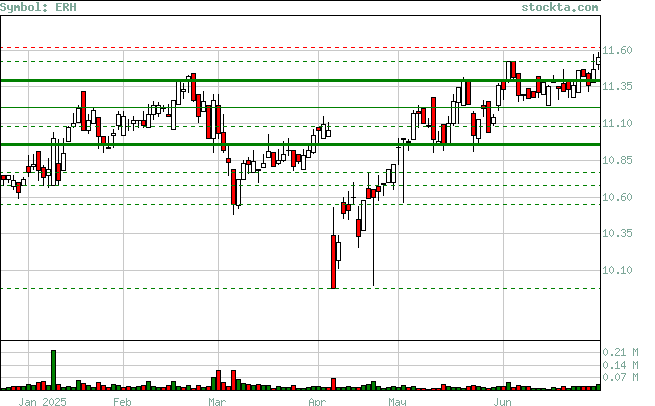
Task: Click the "Jan 2025" date label
Action: (42, 401)
